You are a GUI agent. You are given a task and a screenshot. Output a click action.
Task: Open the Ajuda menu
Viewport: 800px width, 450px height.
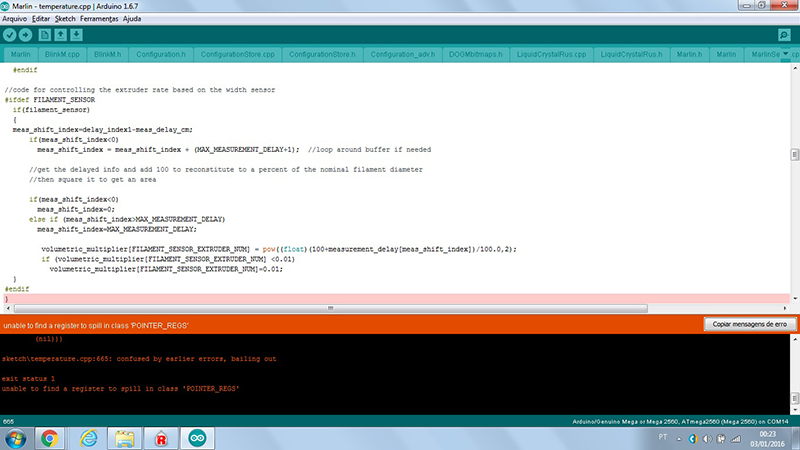[x=132, y=19]
